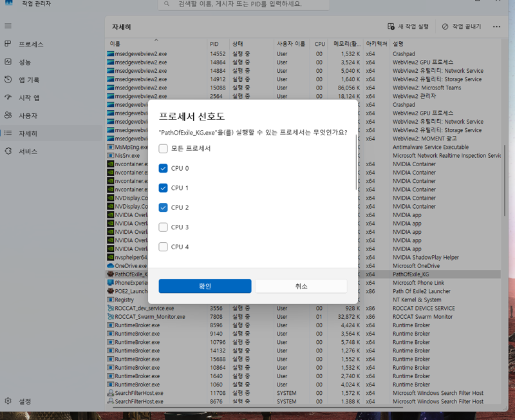Click 'Antimalware Service Executable' description

click(x=431, y=147)
